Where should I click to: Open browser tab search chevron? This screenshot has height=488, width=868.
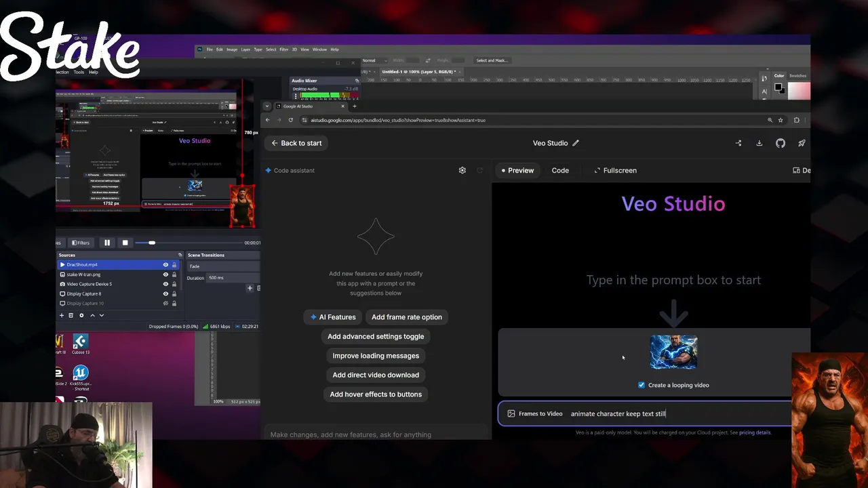coord(267,106)
